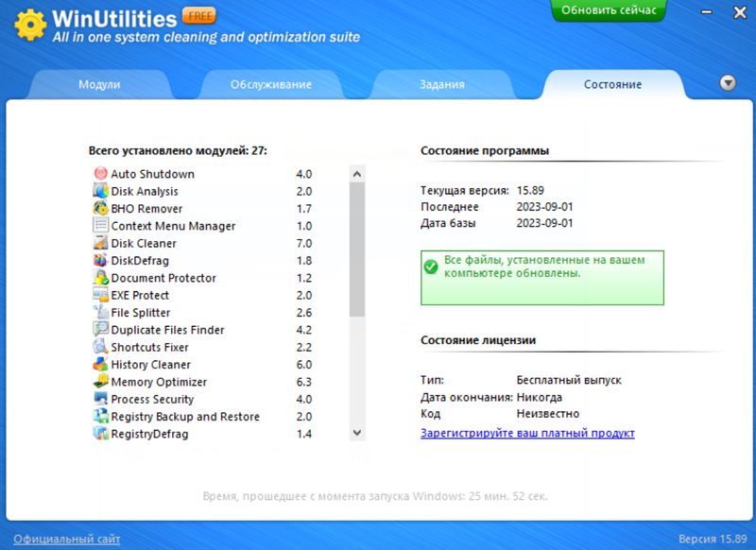
Task: Click the Memory Optimizer version 6.3
Action: point(303,382)
